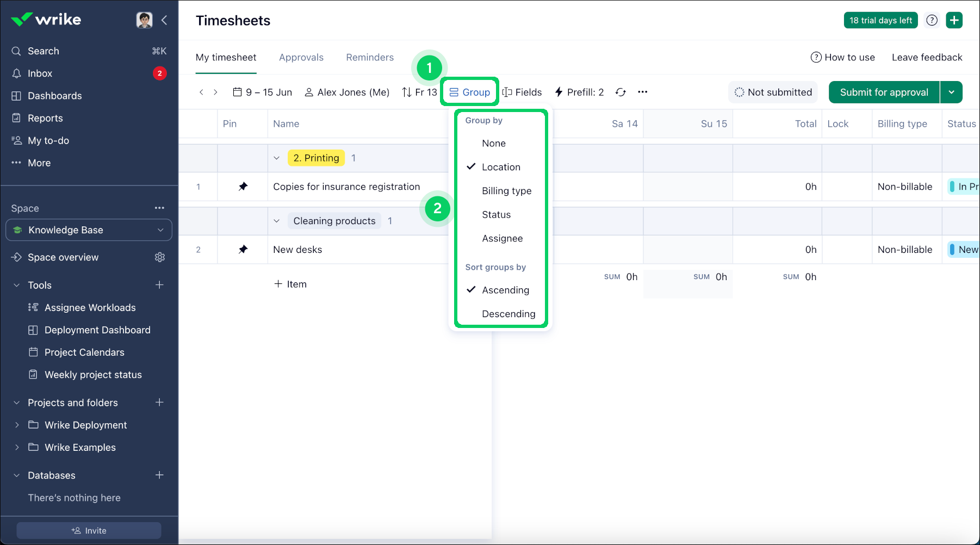Open the Inbox with 2 notifications

click(x=40, y=73)
